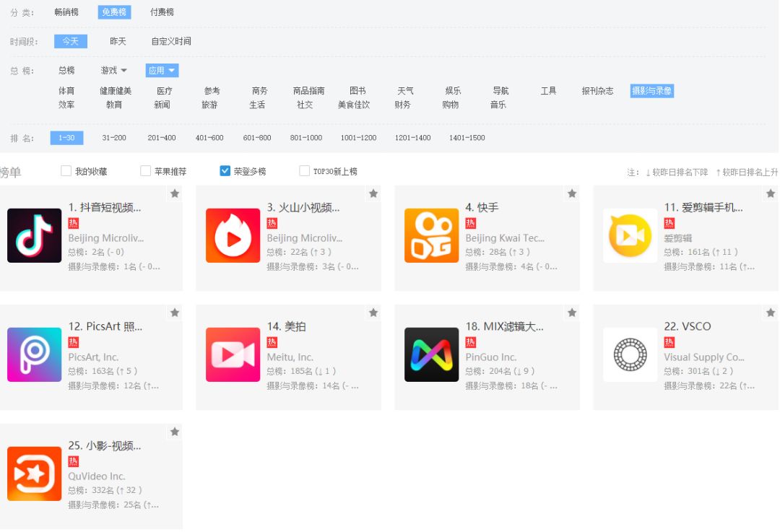Select the VSCO app icon
The height and width of the screenshot is (532, 780).
[630, 354]
